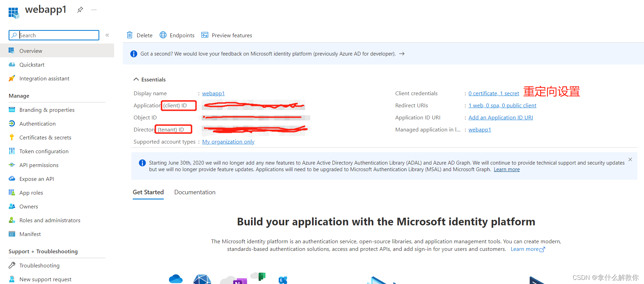Click the Delete trash icon

click(x=130, y=35)
